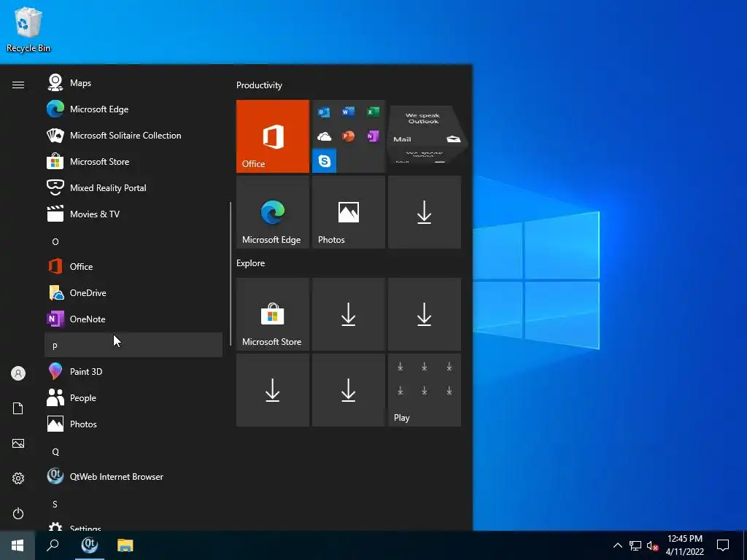This screenshot has width=747, height=560.
Task: Open OneNote in Office tile folder
Action: (373, 136)
